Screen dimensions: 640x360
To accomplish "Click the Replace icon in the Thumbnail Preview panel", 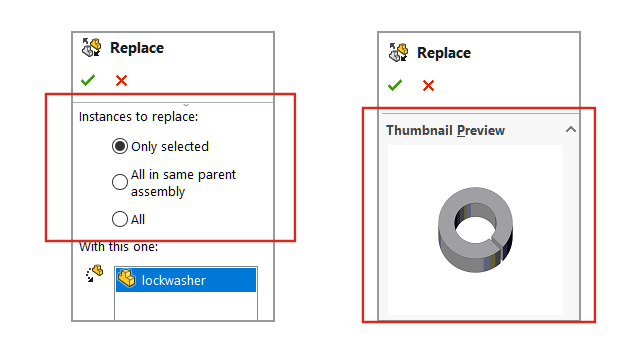I will pyautogui.click(x=398, y=52).
